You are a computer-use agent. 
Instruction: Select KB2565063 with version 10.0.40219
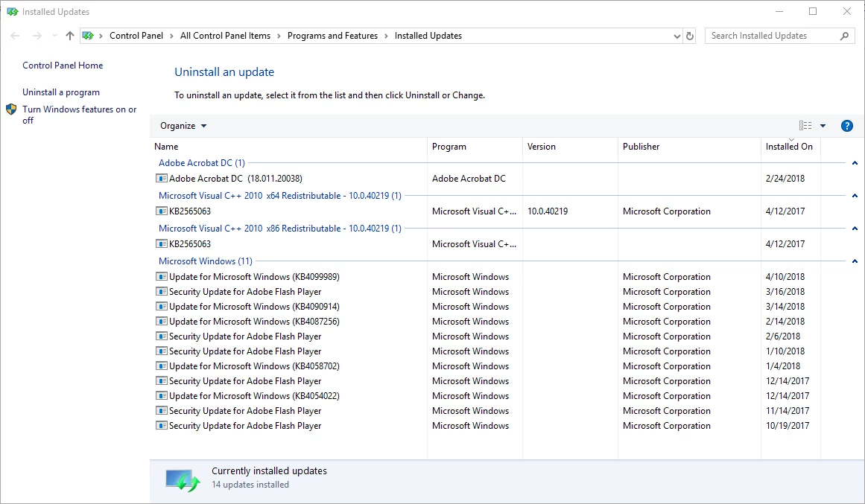[x=190, y=211]
